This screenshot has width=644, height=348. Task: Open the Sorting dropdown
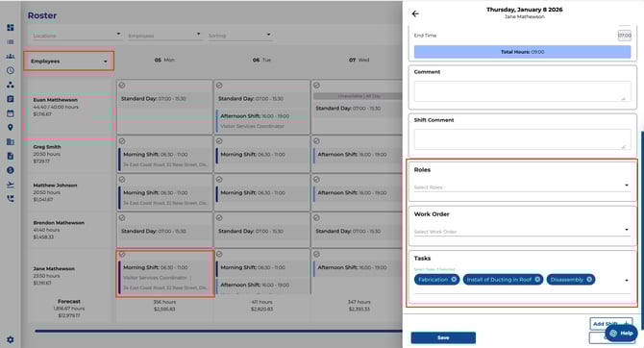(x=239, y=36)
